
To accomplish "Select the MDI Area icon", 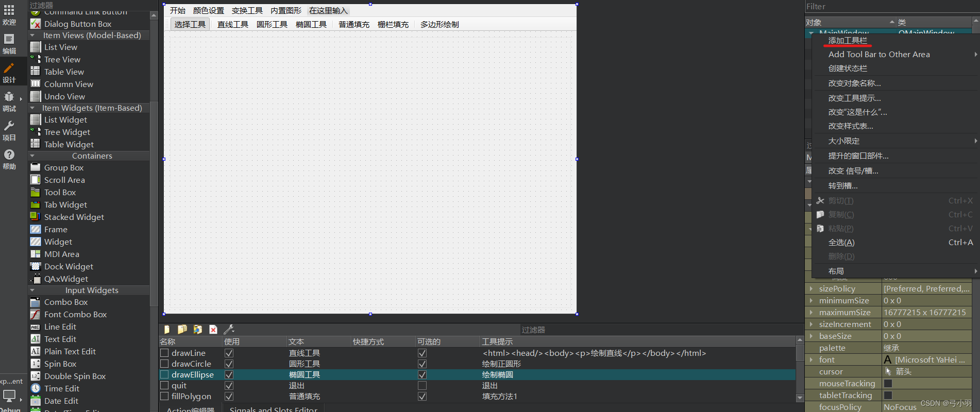I will point(36,254).
